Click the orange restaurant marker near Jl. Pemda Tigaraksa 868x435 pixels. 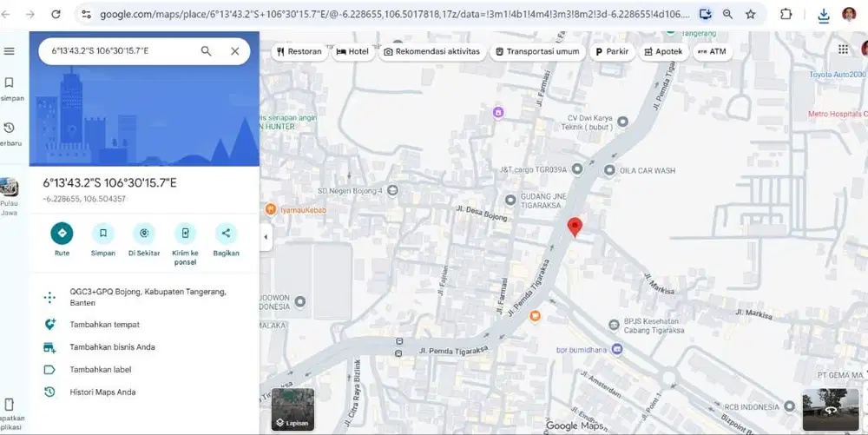[535, 316]
